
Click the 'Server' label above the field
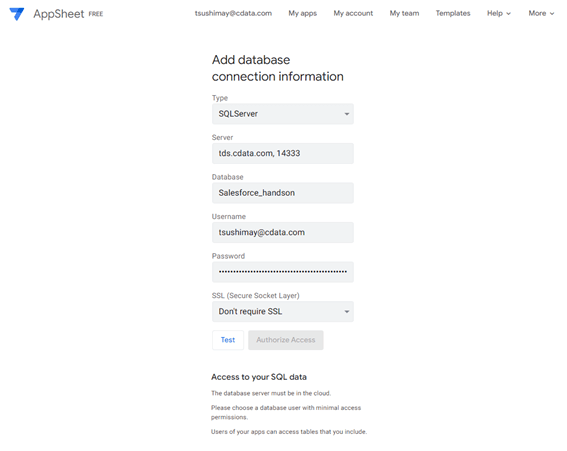pos(222,137)
